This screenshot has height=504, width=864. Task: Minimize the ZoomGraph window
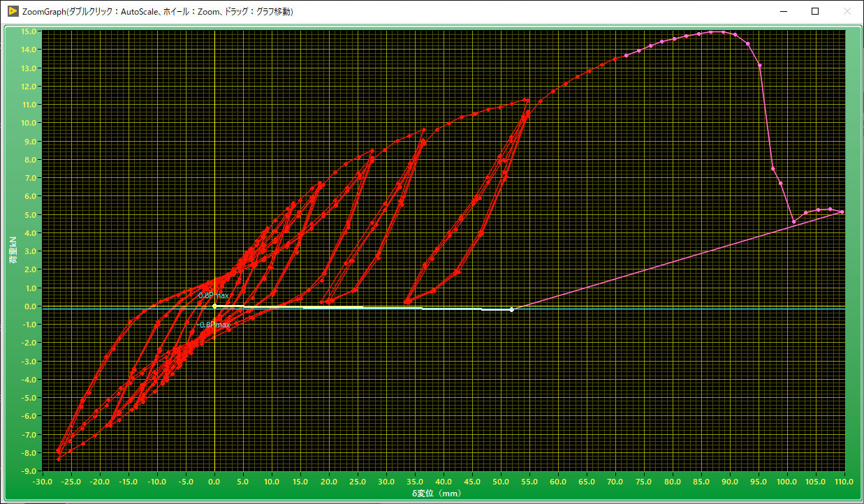782,12
